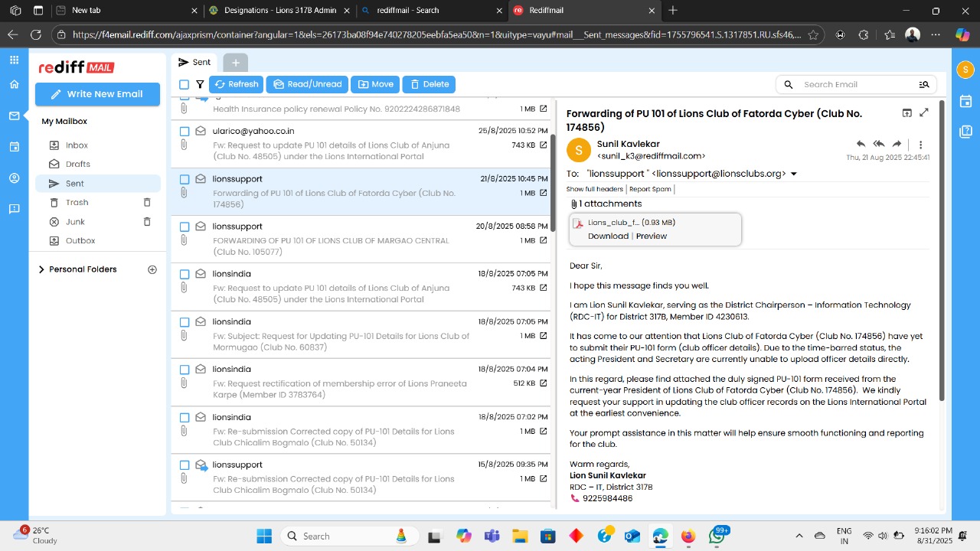Click the reply arrow icon in email header
The width and height of the screenshot is (980, 551).
(861, 144)
